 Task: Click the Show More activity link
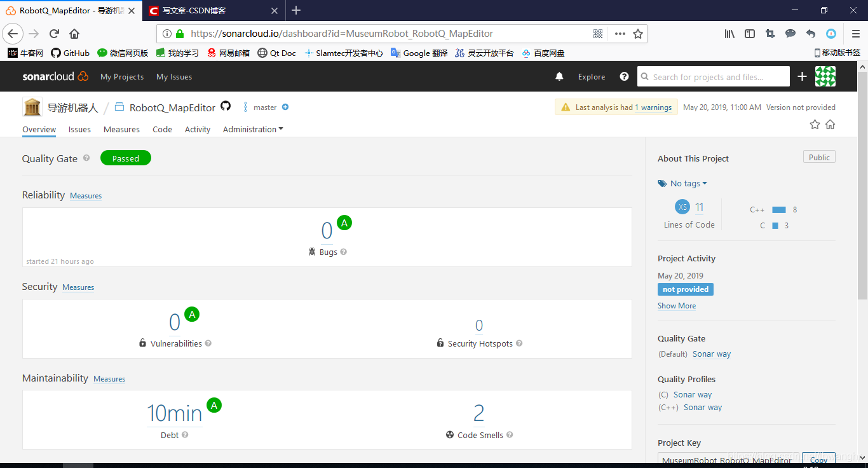[677, 306]
